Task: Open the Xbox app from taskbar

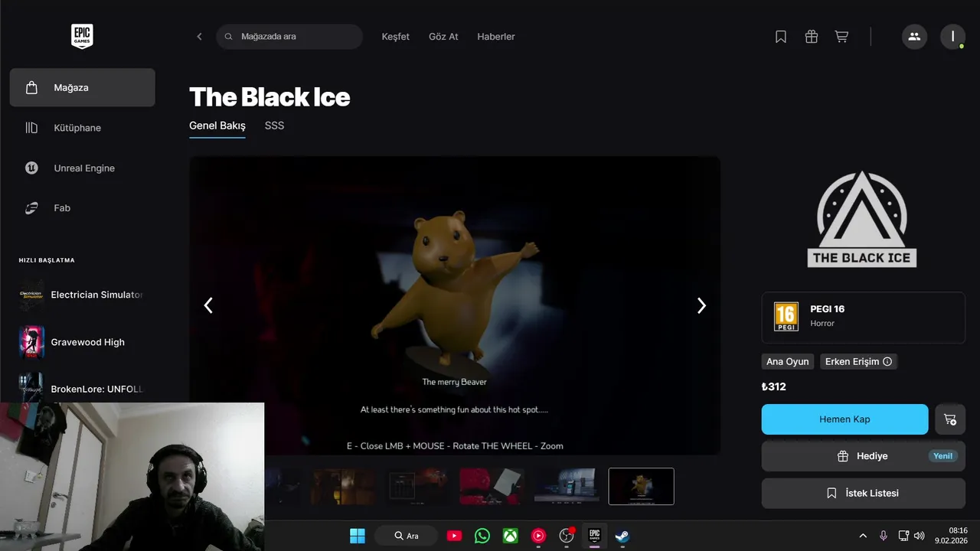Action: click(x=511, y=536)
